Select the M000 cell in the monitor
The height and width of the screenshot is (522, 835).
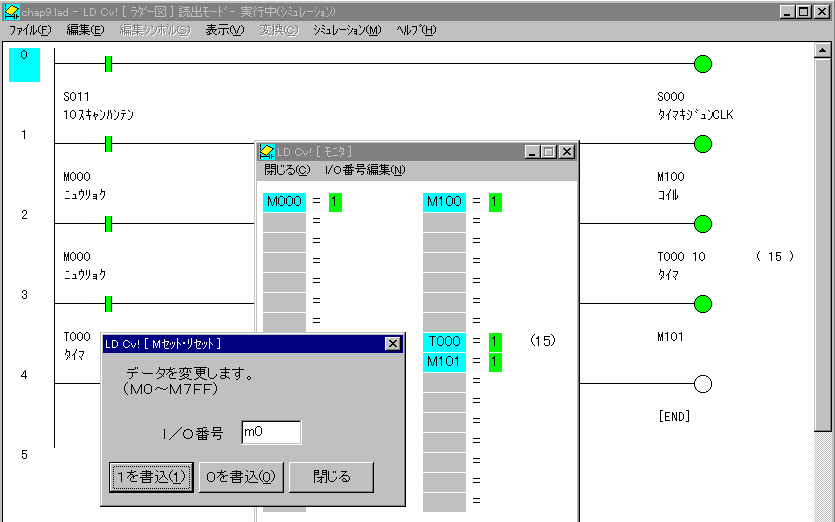click(284, 202)
